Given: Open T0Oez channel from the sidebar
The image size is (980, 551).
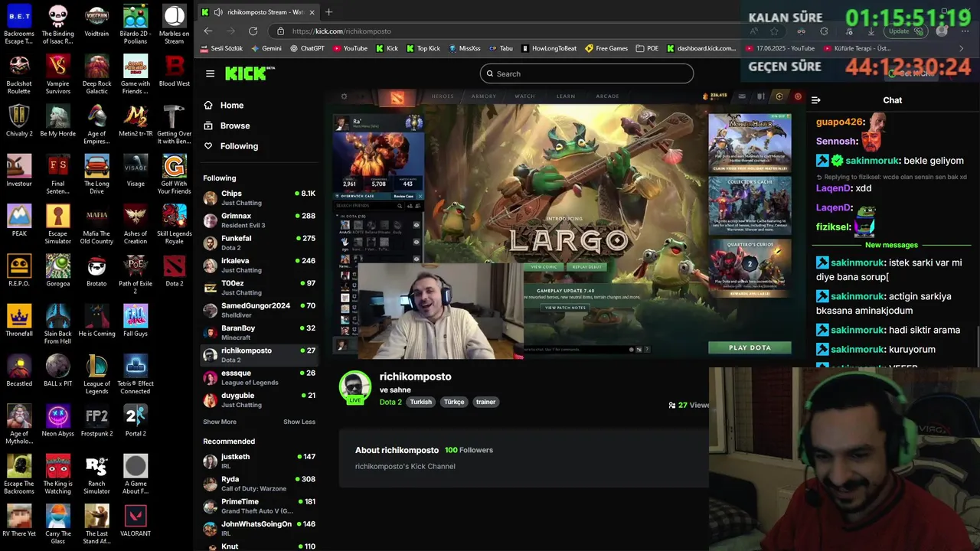Looking at the screenshot, I should [x=259, y=288].
